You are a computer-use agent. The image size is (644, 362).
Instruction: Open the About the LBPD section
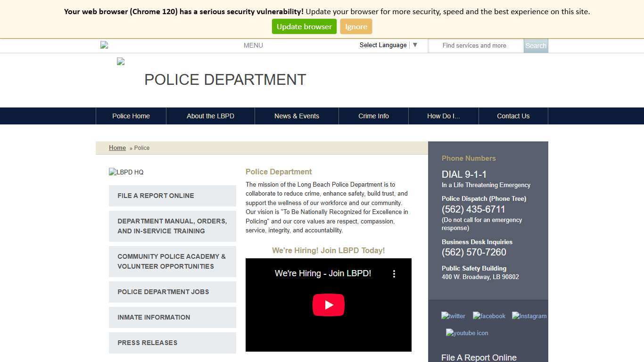pos(210,116)
